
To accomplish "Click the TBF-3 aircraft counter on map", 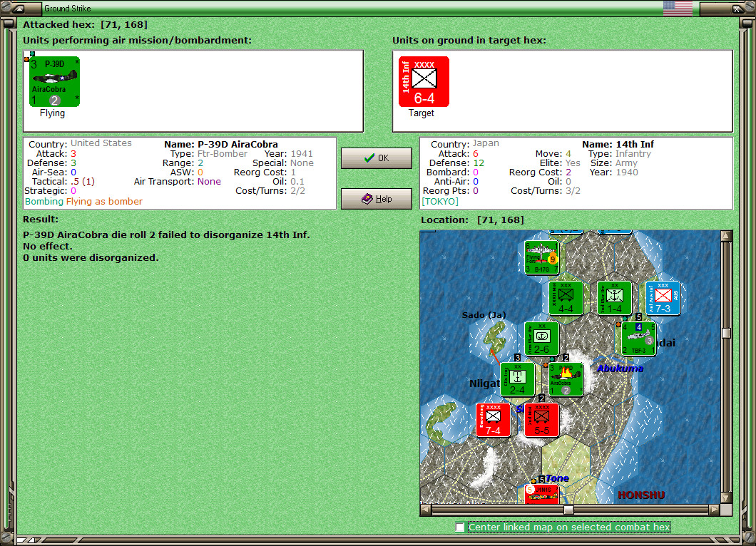I will pos(639,339).
